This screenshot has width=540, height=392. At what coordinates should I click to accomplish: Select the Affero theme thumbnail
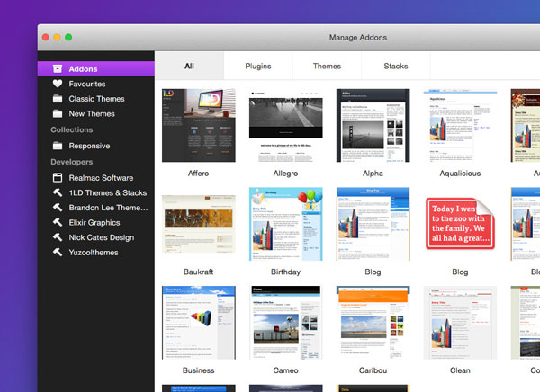tap(199, 125)
